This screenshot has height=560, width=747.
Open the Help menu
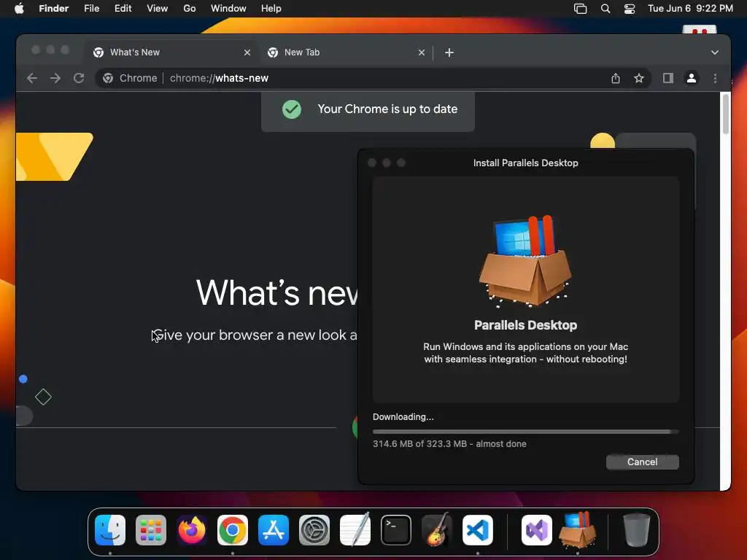(271, 9)
